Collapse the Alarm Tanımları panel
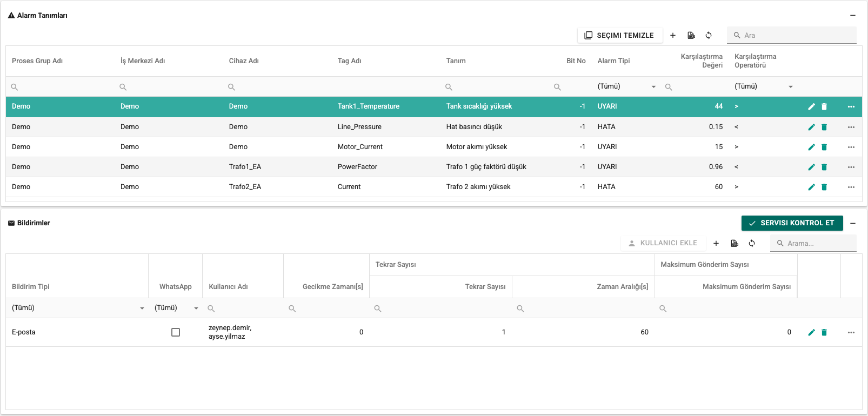Image resolution: width=868 pixels, height=416 pixels. click(x=853, y=16)
